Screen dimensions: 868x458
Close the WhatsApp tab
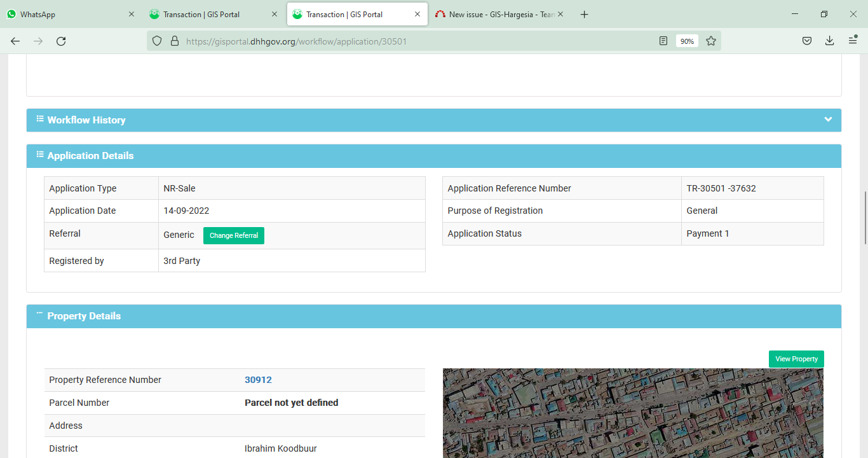132,14
